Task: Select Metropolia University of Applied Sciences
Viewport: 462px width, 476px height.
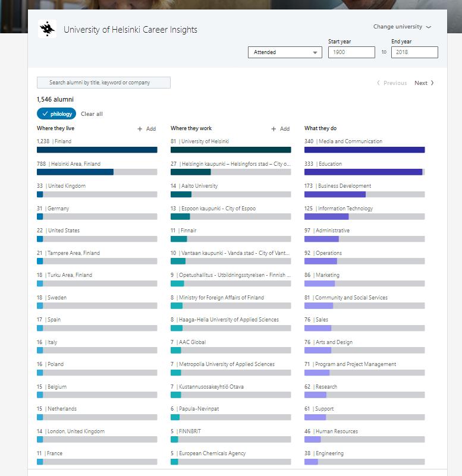Action: pyautogui.click(x=231, y=368)
